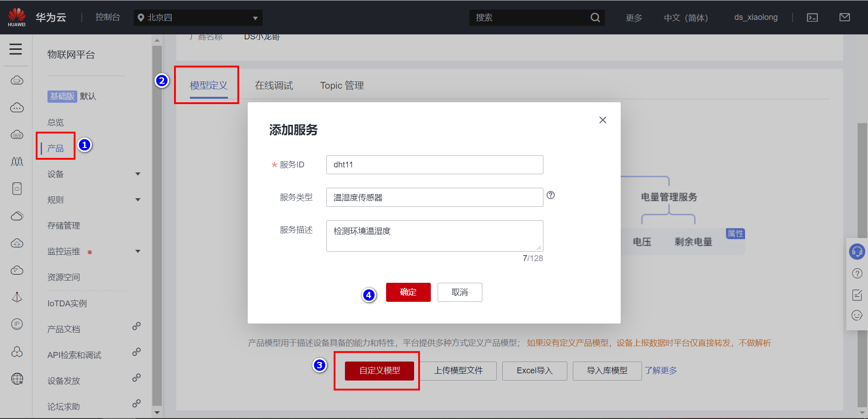This screenshot has width=868, height=419.
Task: Switch to the Topic 管理 tab
Action: pos(342,86)
